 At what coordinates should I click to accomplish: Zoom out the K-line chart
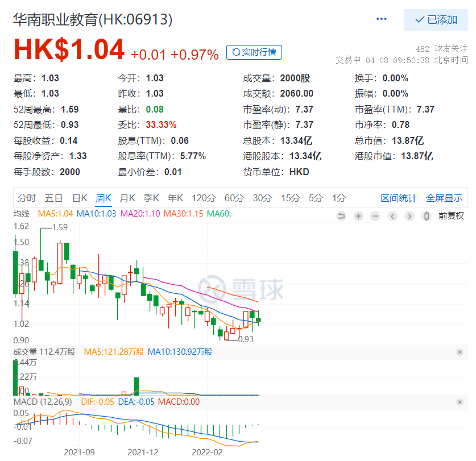[375, 216]
